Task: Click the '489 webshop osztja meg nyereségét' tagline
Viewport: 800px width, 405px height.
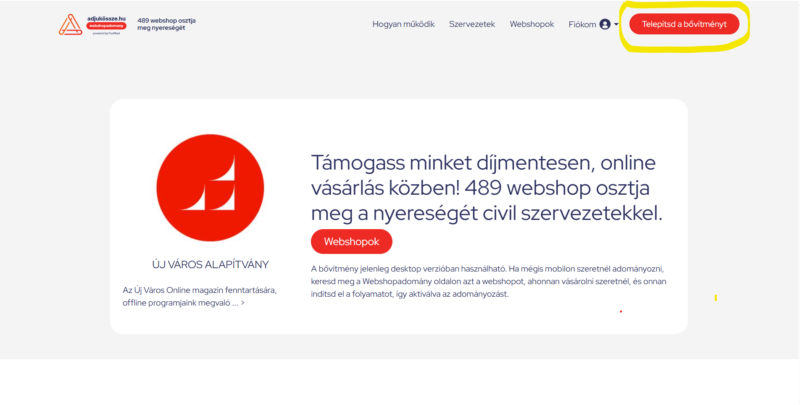Action: click(166, 24)
